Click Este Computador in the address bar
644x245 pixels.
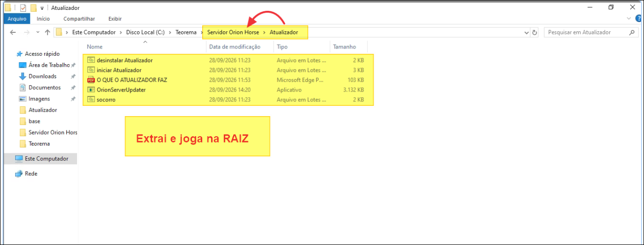(x=93, y=32)
